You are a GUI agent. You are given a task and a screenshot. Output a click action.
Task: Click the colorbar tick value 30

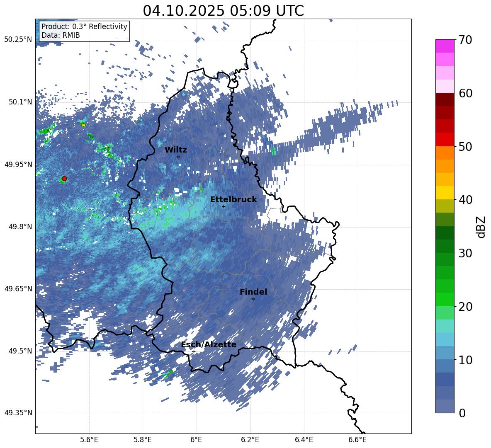coord(465,253)
